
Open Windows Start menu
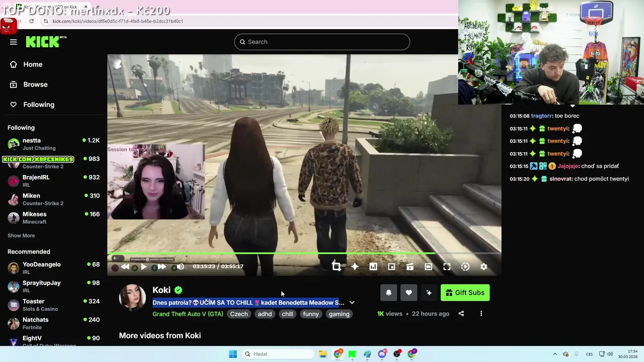click(232, 354)
